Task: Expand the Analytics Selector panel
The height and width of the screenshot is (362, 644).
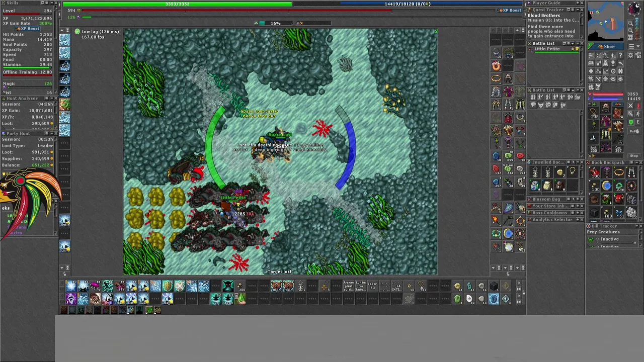Action: [578, 219]
